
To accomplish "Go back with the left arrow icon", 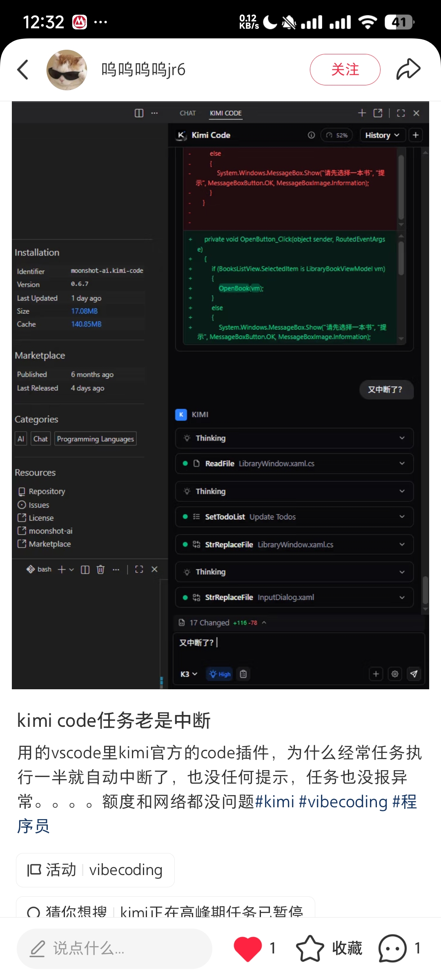I will (23, 69).
